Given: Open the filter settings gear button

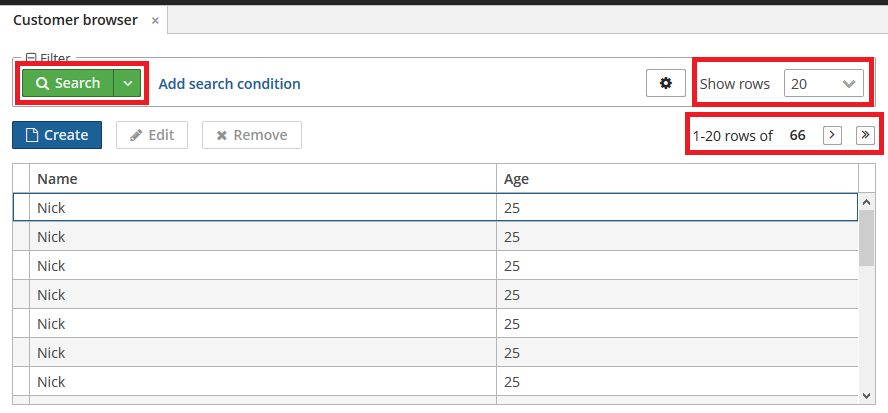Looking at the screenshot, I should pyautogui.click(x=666, y=83).
